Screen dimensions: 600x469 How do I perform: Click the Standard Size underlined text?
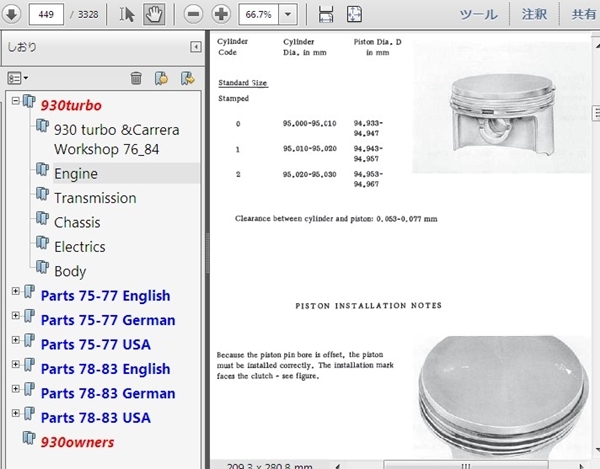click(x=243, y=83)
